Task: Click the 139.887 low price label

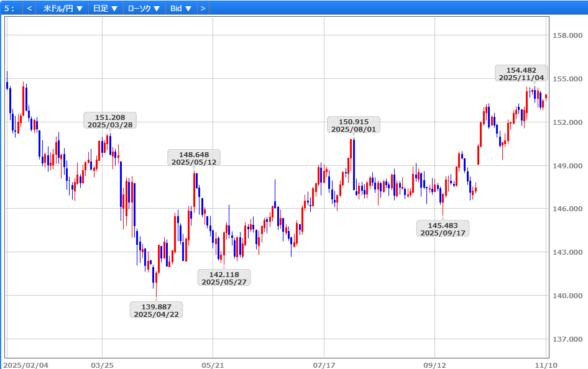Action: (156, 309)
